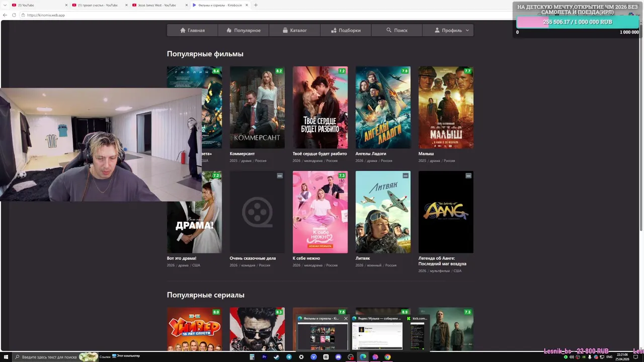Click the Вот это драма! title link
The height and width of the screenshot is (362, 644).
[x=182, y=258]
